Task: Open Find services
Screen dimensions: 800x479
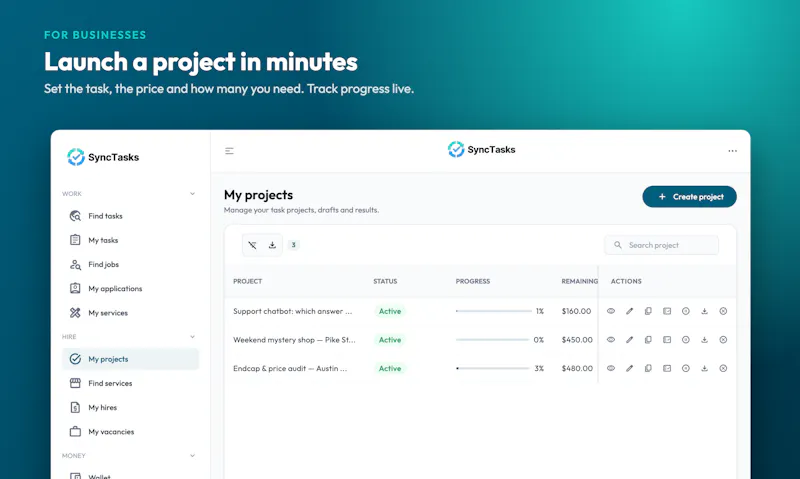Action: [131, 383]
